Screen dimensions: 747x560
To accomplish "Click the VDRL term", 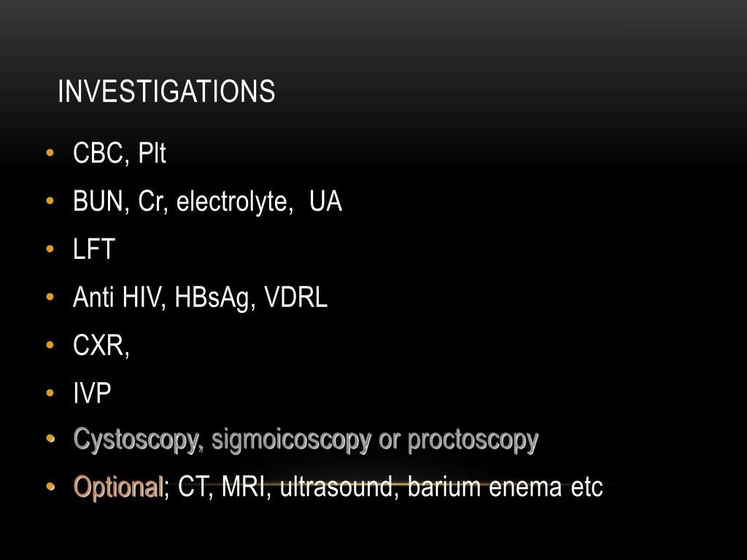I will click(x=295, y=297).
